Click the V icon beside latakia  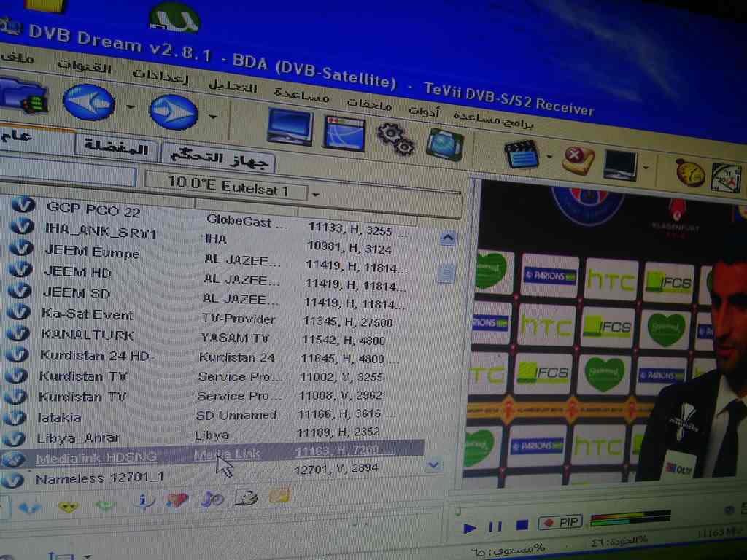click(x=15, y=418)
